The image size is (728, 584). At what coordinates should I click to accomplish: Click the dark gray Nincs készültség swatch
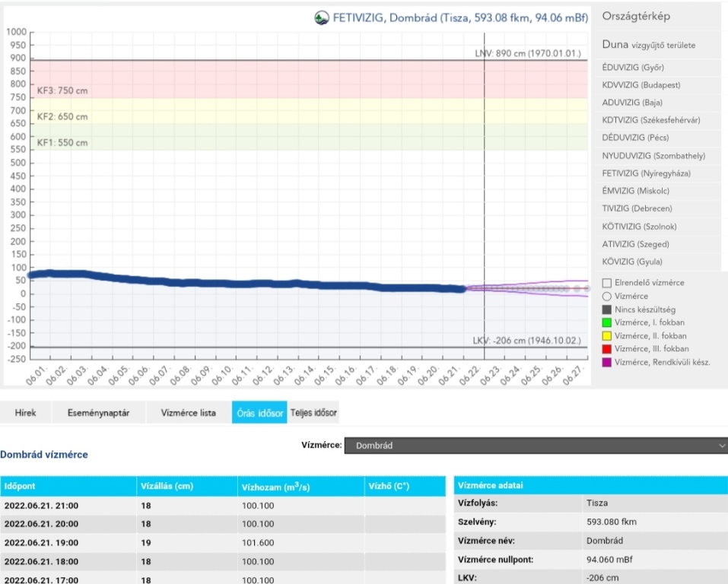tap(606, 309)
